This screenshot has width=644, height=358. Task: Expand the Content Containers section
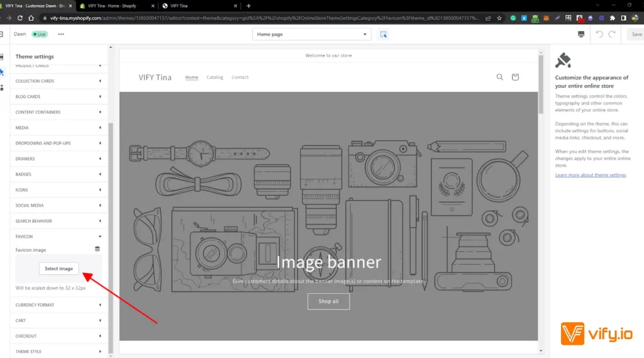58,112
